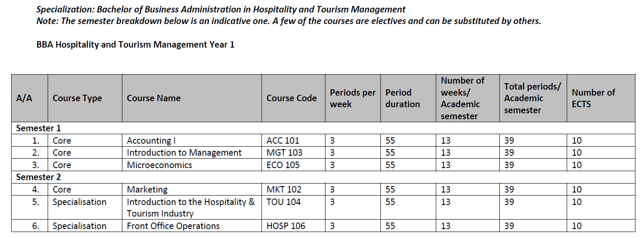Image resolution: width=644 pixels, height=238 pixels.
Task: Click the Periods per week header
Action: pyautogui.click(x=352, y=98)
